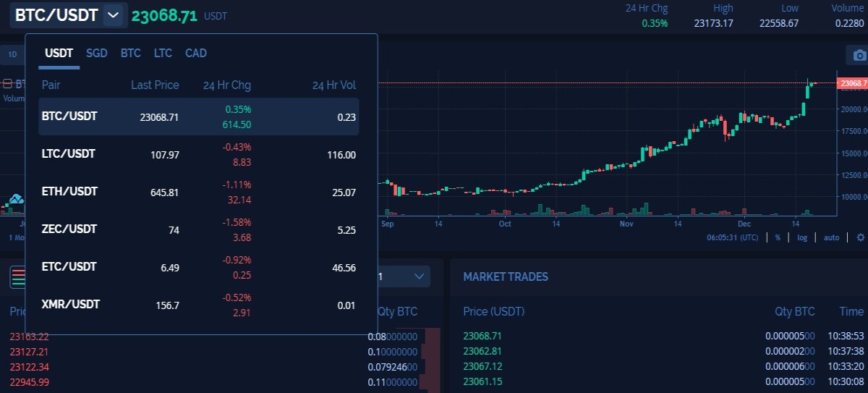The width and height of the screenshot is (868, 393).
Task: Switch to the CAD markets tab
Action: (196, 54)
